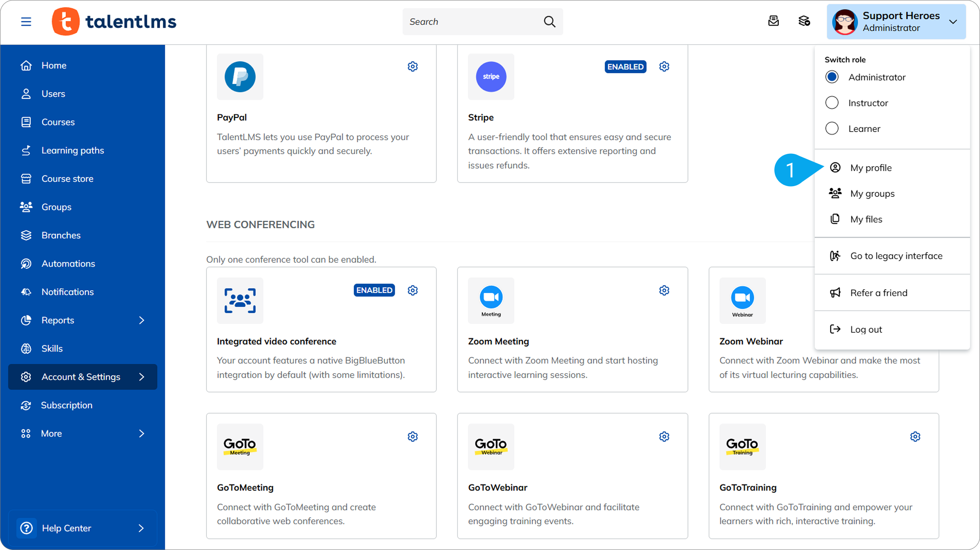Collapse the Support Heroes profile dropdown
Image resolution: width=980 pixels, height=550 pixels.
(953, 22)
